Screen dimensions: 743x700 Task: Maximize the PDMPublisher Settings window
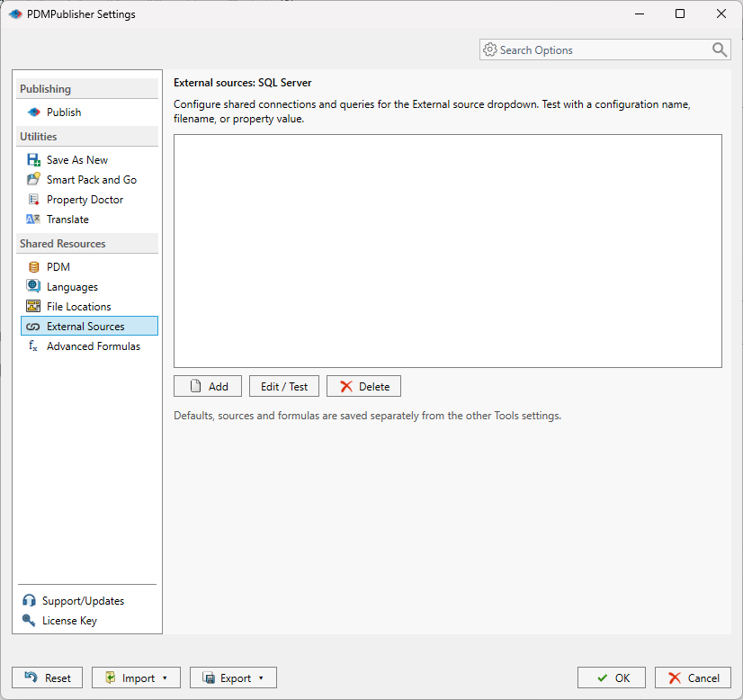680,13
